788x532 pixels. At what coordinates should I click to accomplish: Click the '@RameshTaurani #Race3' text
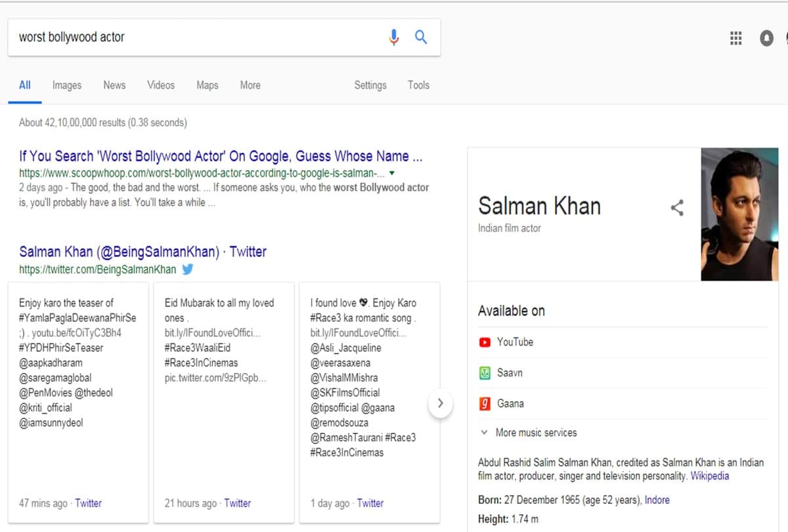click(363, 438)
